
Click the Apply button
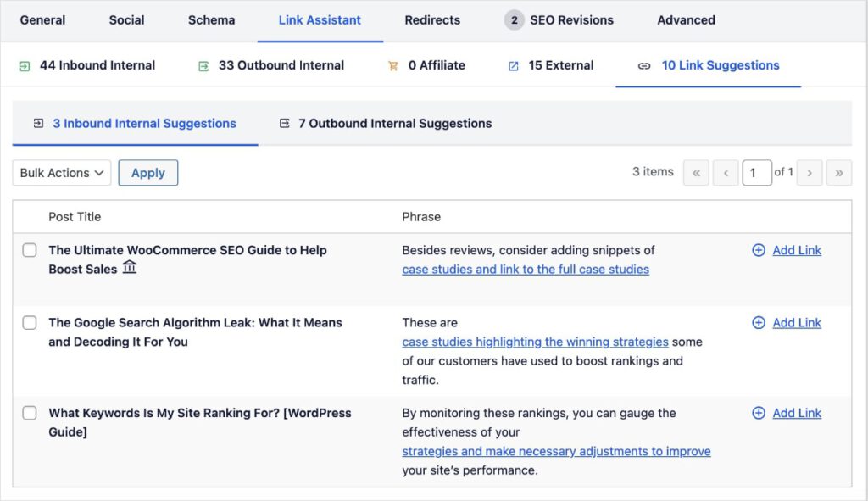pyautogui.click(x=148, y=172)
